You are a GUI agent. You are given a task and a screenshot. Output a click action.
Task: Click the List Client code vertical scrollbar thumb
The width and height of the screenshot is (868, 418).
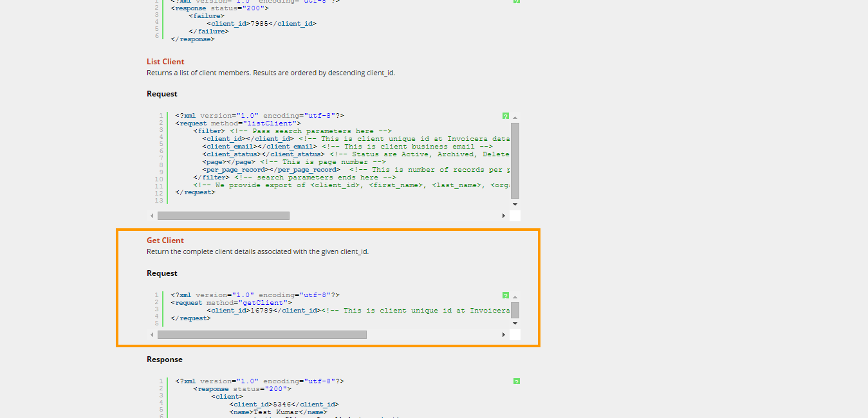click(x=515, y=161)
